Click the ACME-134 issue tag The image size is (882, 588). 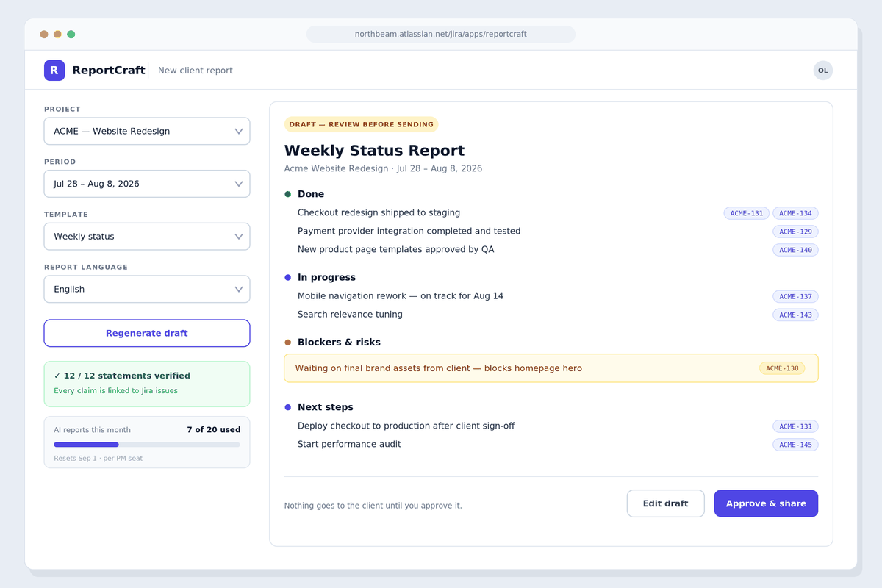coord(795,213)
